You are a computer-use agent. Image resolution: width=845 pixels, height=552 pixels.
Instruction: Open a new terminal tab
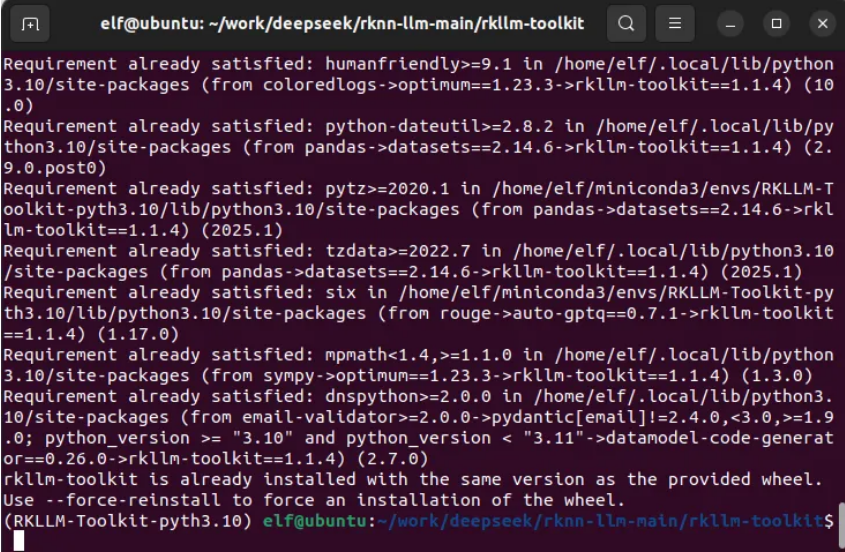[31, 23]
